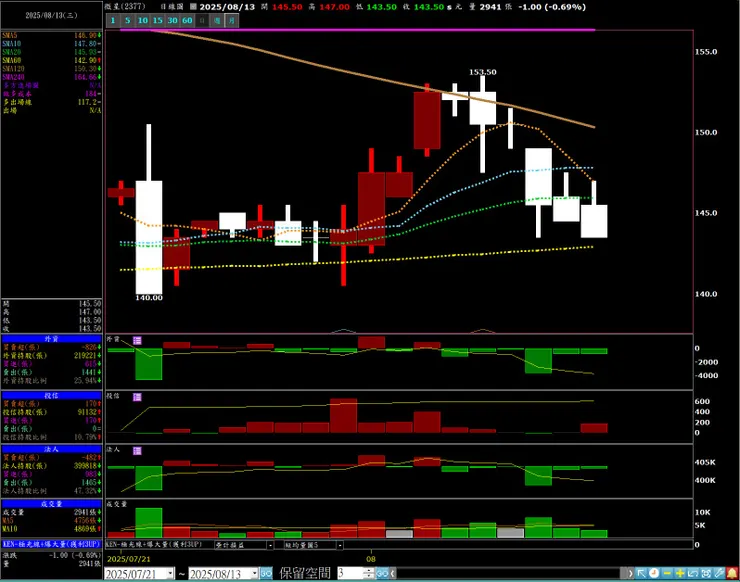Screen dimensions: 740x582
Task: Select the 1-minute timeframe button
Action: [x=112, y=20]
